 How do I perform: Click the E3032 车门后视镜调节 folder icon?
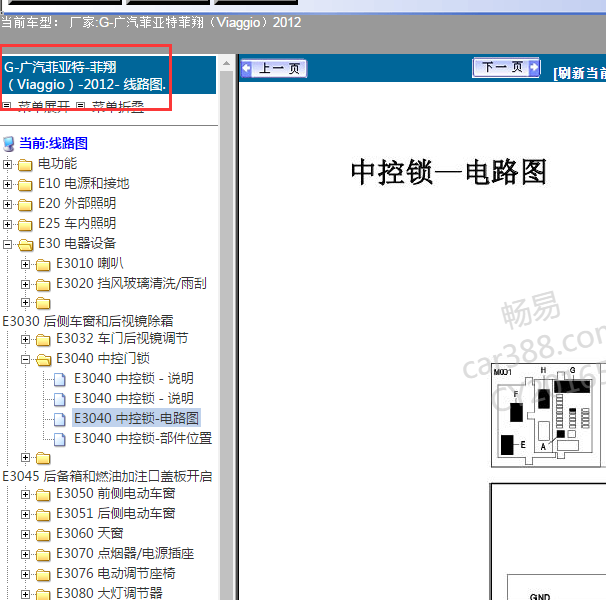click(x=43, y=340)
